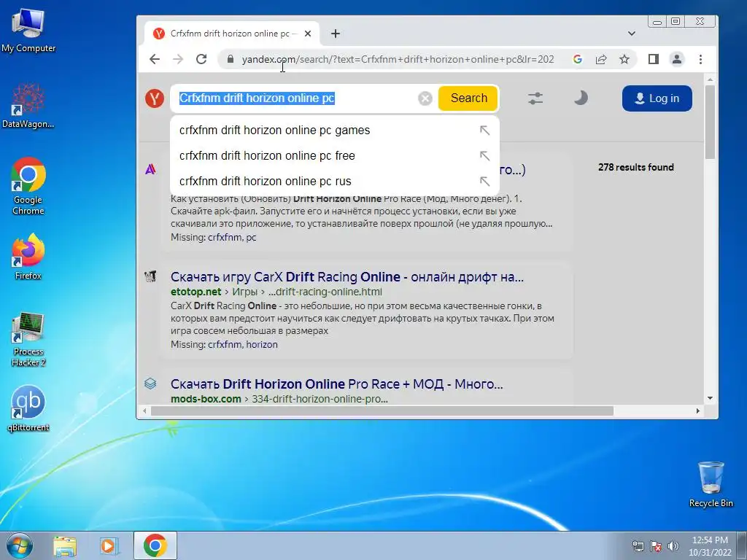This screenshot has height=560, width=747.
Task: Click the first result's purple favicon
Action: (150, 169)
